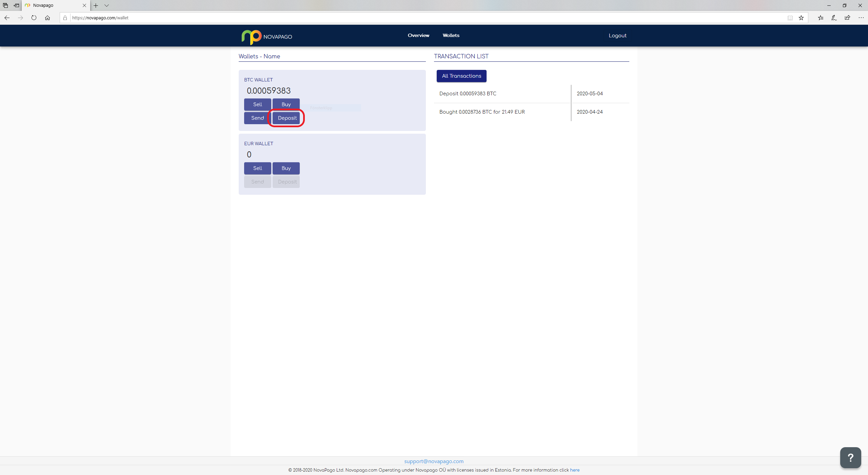Click the add notes pen icon
Viewport: 868px width, 475px height.
click(x=834, y=18)
